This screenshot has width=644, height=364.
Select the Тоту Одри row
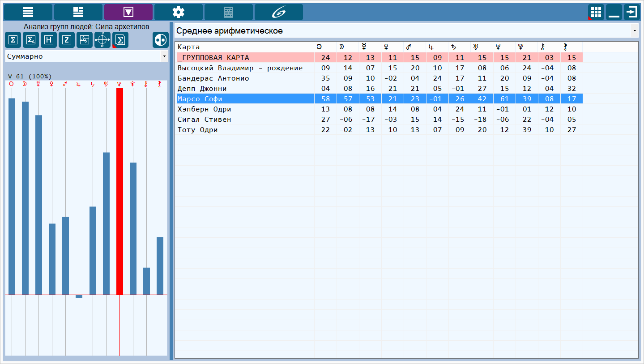[379, 129]
